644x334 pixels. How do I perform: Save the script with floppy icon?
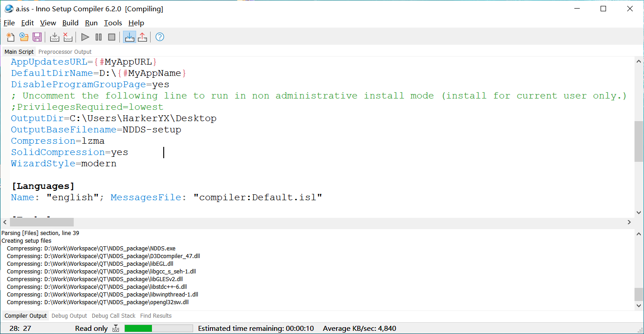37,37
